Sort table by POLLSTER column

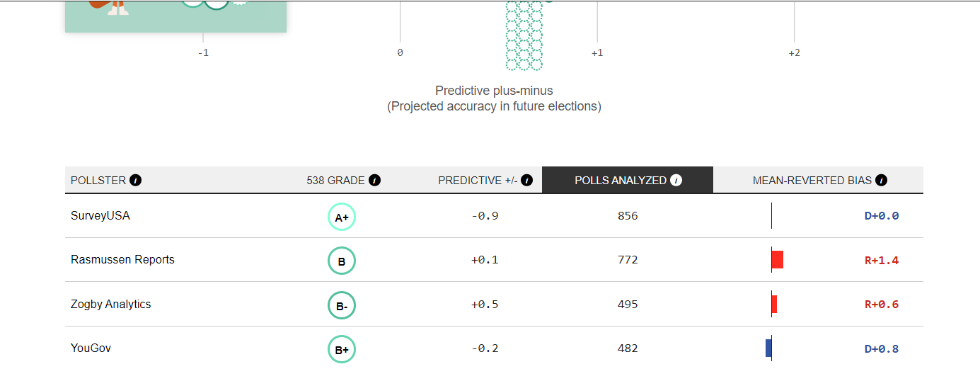[x=98, y=181]
